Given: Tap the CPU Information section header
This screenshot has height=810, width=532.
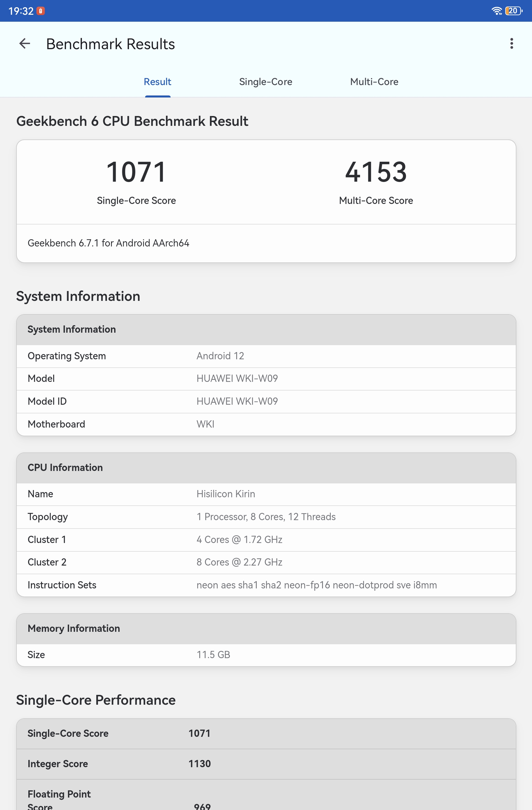Looking at the screenshot, I should (266, 467).
